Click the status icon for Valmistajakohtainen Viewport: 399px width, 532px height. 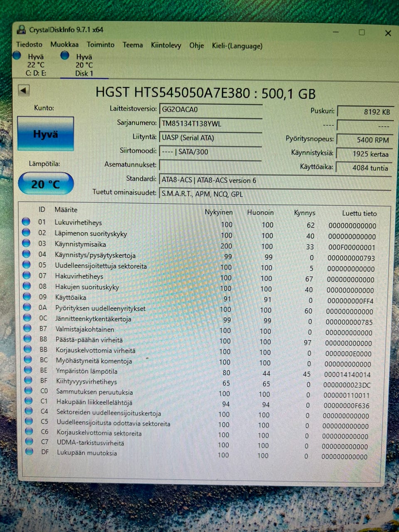[27, 328]
